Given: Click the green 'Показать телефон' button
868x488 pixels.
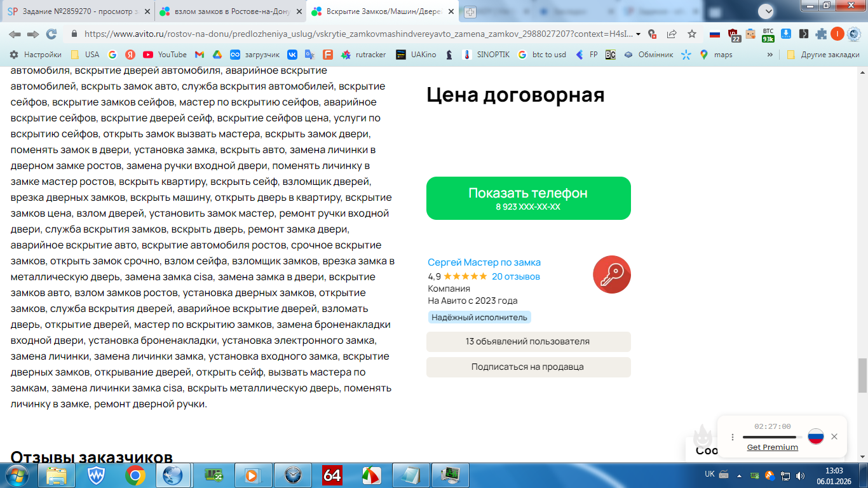Looking at the screenshot, I should [529, 198].
